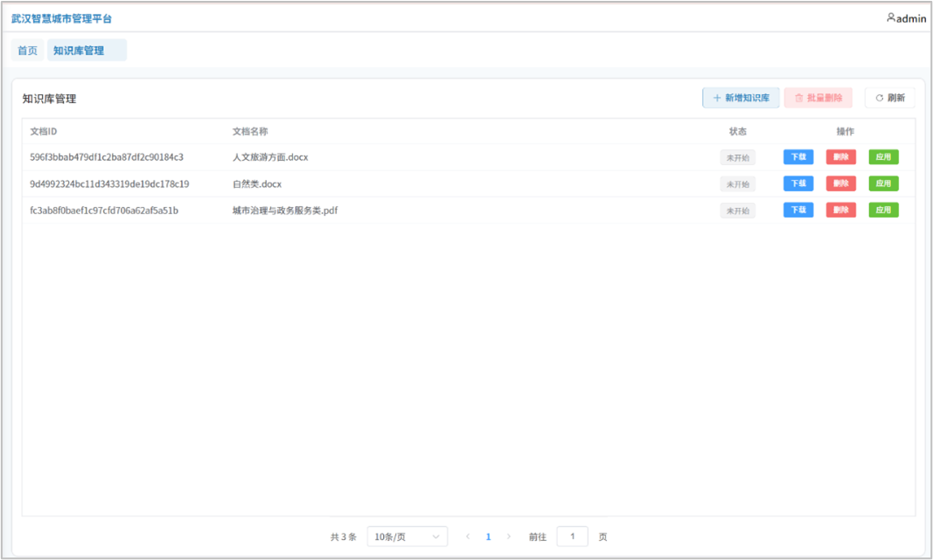This screenshot has width=933, height=560.
Task: Apply 城市治理与政务服务类.pdf
Action: (x=883, y=210)
